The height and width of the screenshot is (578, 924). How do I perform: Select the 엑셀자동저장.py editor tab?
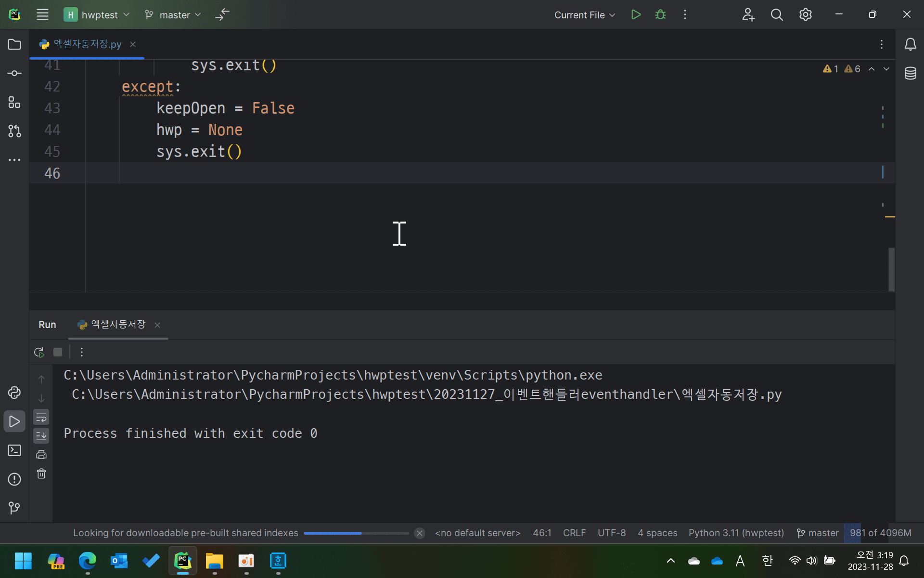pos(87,44)
